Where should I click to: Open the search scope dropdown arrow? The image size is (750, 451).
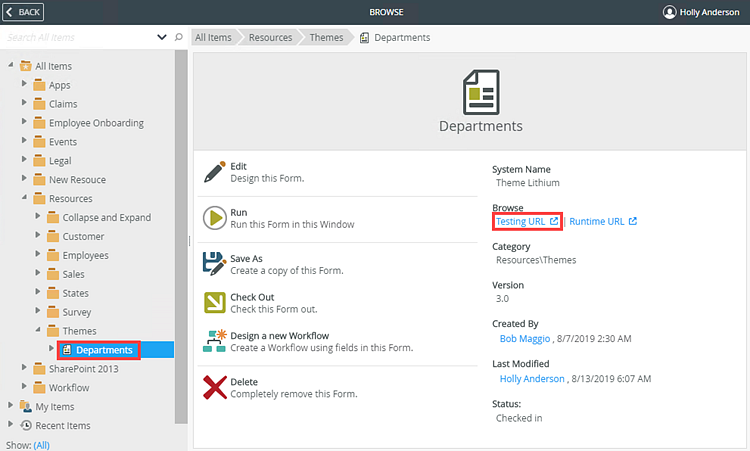click(162, 37)
